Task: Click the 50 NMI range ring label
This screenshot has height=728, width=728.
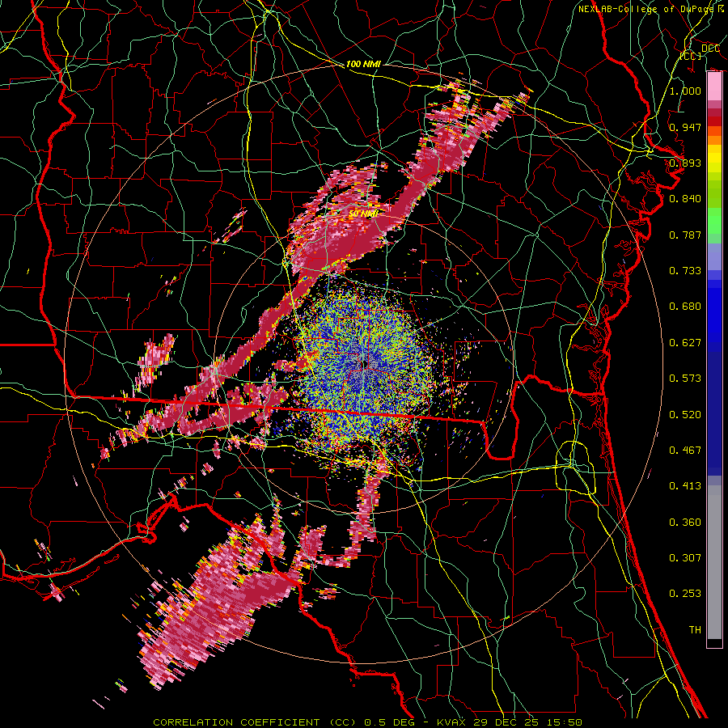Action: (x=362, y=214)
